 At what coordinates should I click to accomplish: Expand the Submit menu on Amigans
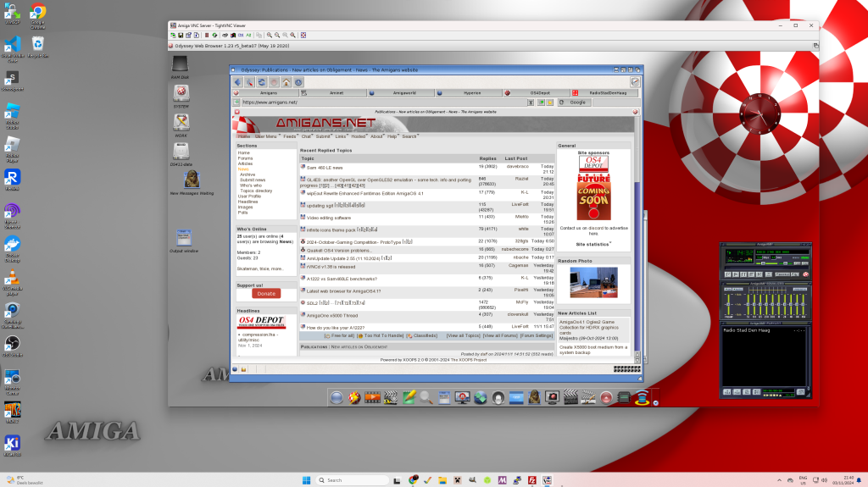pyautogui.click(x=323, y=136)
